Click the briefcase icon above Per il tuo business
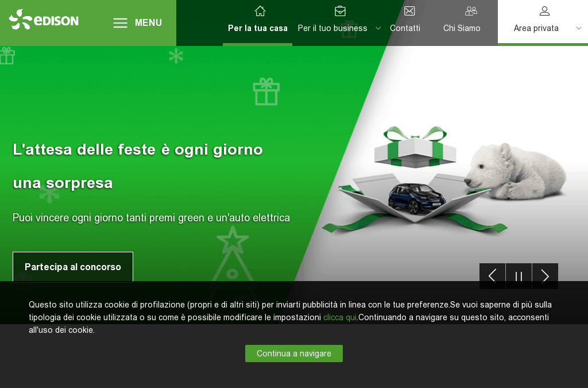This screenshot has width=588, height=388. pos(340,11)
